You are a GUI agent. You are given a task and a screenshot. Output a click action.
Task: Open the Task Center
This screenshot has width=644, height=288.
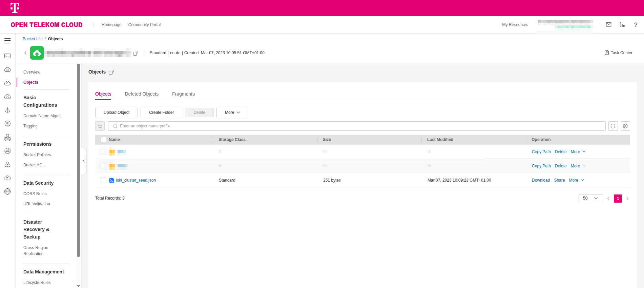click(x=618, y=53)
